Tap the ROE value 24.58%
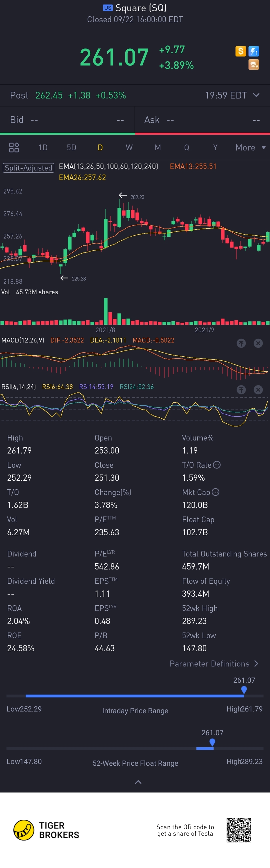The width and height of the screenshot is (270, 868). [20, 648]
